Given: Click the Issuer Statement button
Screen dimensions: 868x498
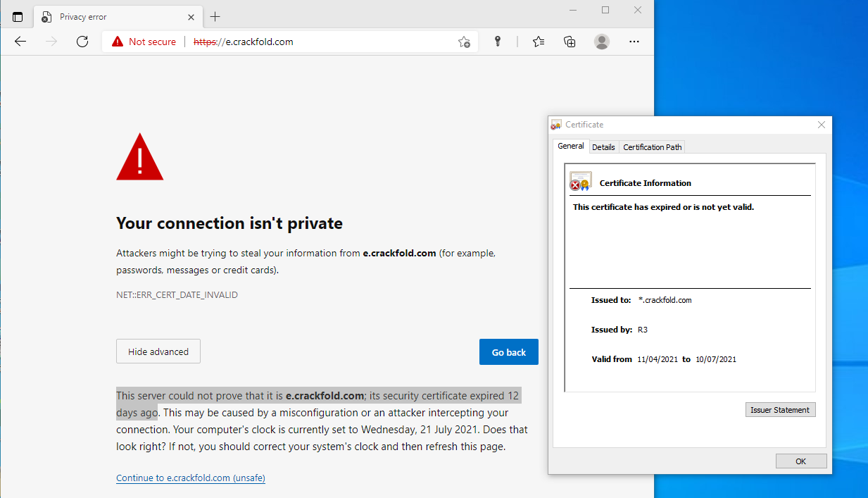Looking at the screenshot, I should pyautogui.click(x=781, y=410).
